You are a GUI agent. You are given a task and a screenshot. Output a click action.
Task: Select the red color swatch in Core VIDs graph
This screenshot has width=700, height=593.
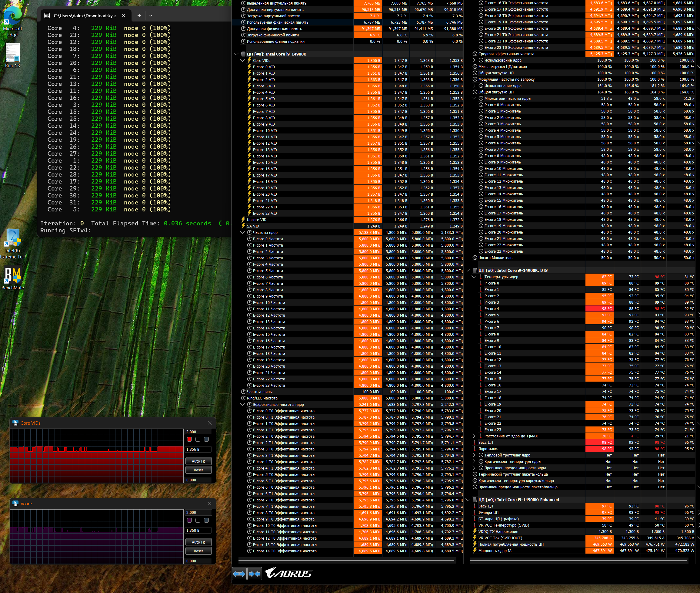click(189, 439)
